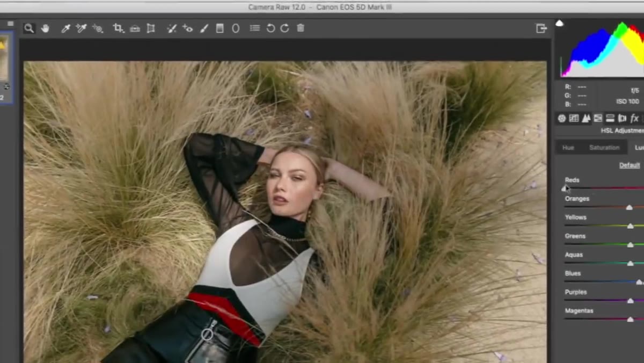Screen dimensions: 644x363
Task: Switch to the Saturation tab
Action: click(604, 148)
